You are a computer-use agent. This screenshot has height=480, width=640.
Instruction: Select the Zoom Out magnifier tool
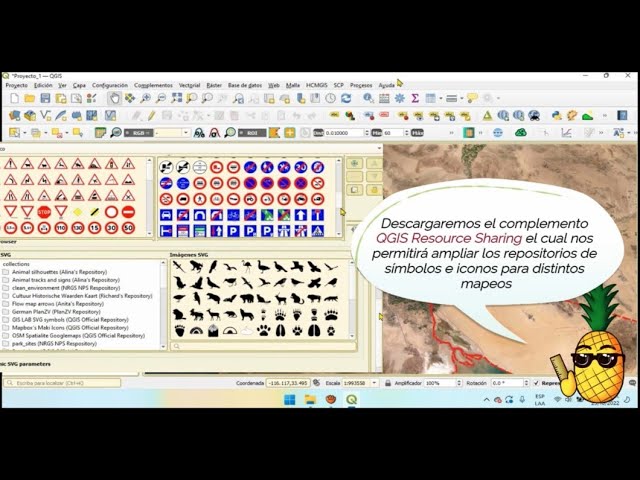click(161, 98)
